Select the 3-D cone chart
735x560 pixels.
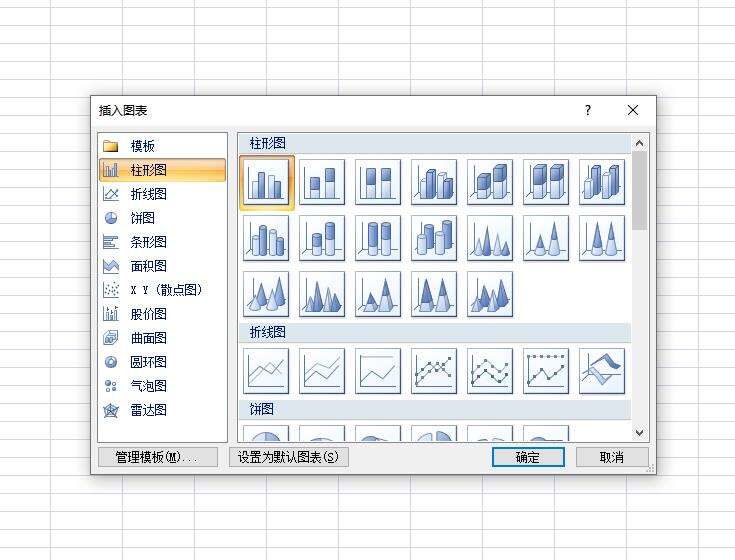pos(266,294)
